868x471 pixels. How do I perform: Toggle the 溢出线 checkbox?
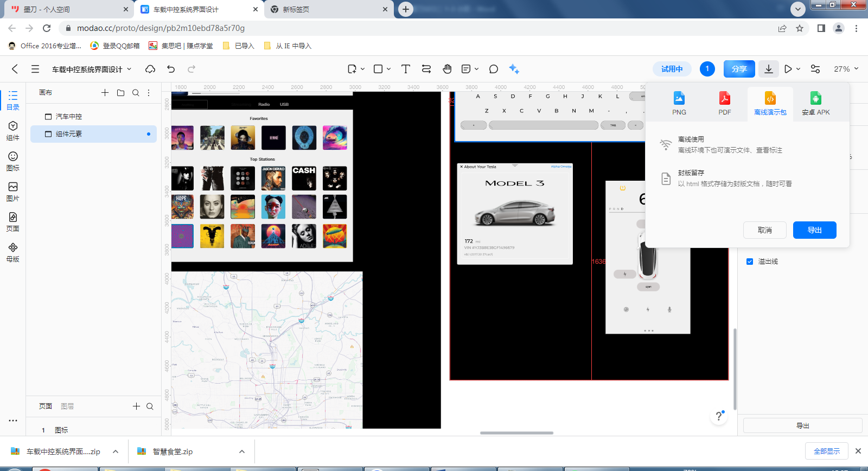750,262
